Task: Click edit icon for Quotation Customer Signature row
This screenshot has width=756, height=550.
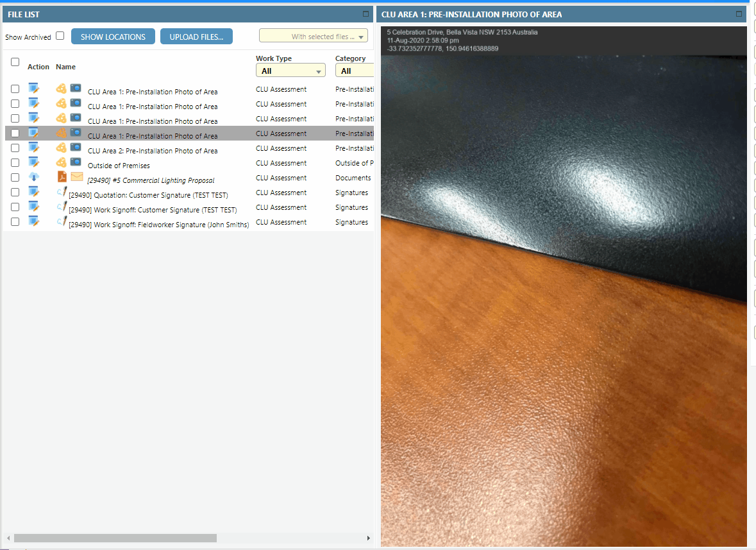Action: point(34,193)
